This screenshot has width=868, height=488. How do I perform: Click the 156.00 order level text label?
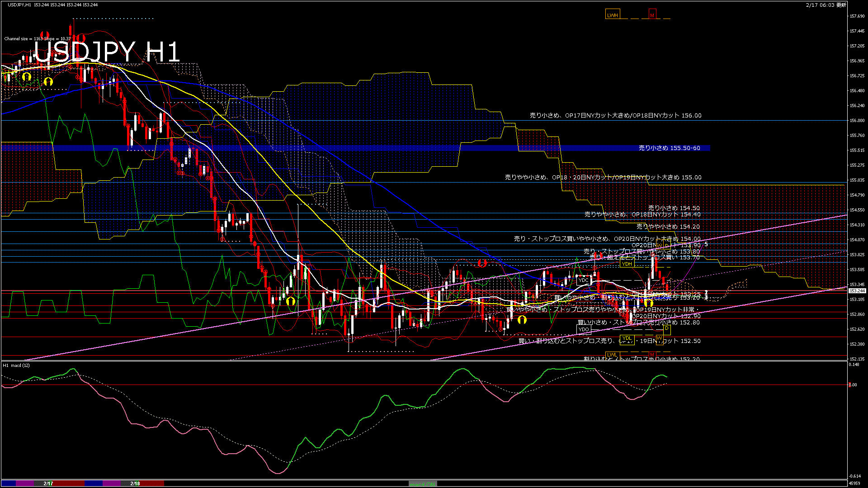[x=615, y=116]
